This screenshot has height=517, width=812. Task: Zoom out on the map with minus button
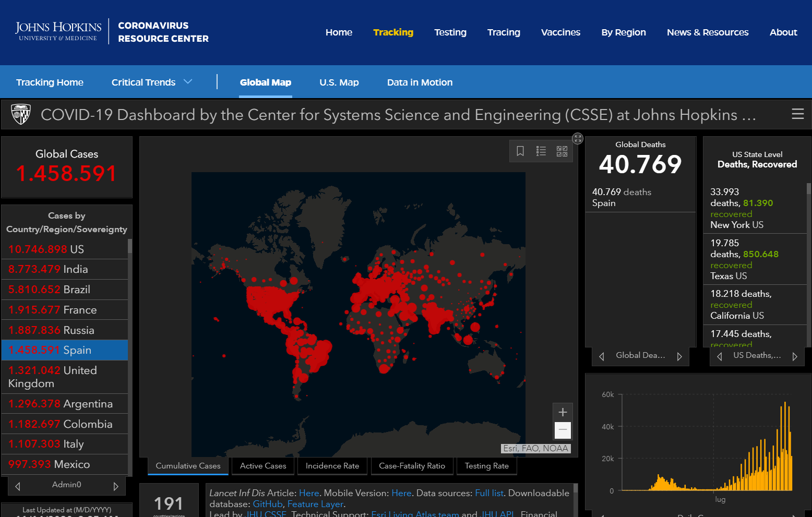[563, 430]
